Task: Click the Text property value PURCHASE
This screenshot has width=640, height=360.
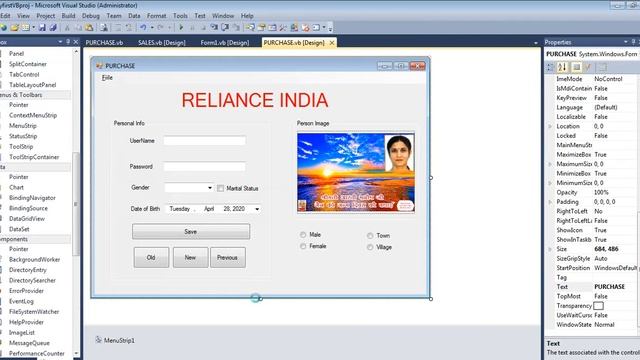Action: pos(609,287)
